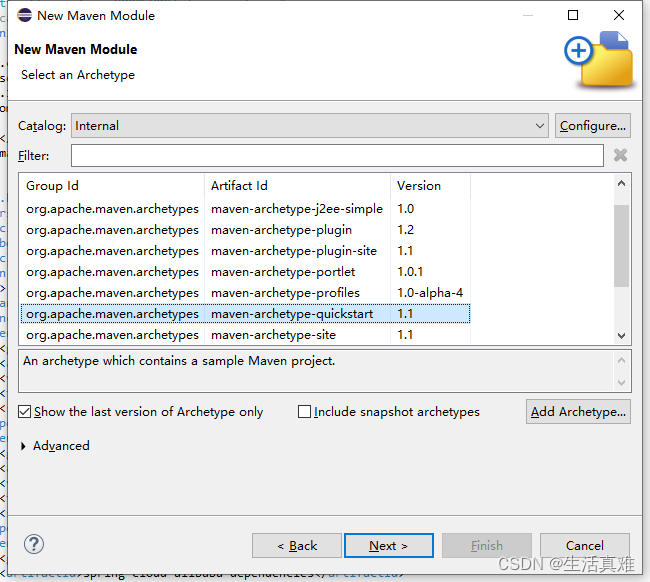Select the maven-archetype-site row
Viewport: 650px width, 582px height.
tap(245, 335)
